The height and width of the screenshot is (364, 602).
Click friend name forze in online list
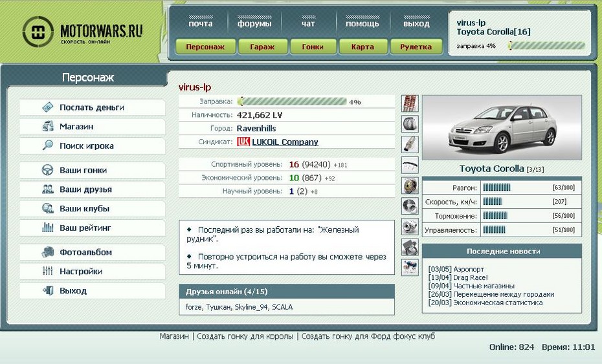pos(194,307)
